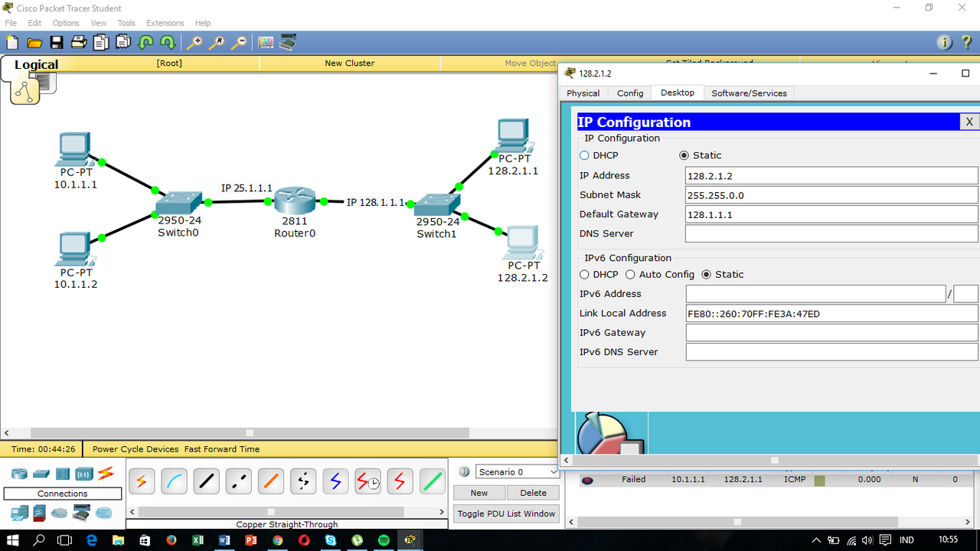Open the Scenario 0 dropdown
This screenshot has width=980, height=551.
[x=518, y=472]
